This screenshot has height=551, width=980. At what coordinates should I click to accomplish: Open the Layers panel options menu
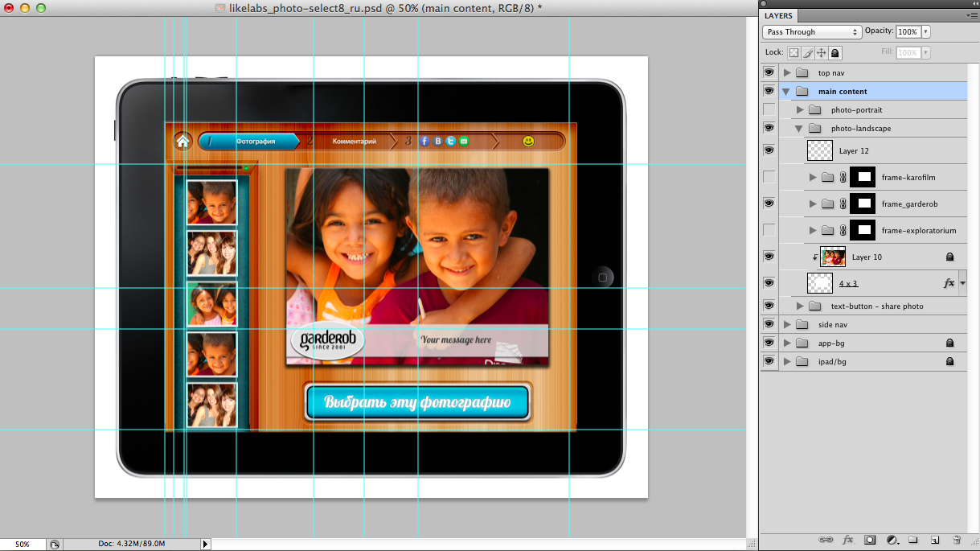pyautogui.click(x=971, y=15)
